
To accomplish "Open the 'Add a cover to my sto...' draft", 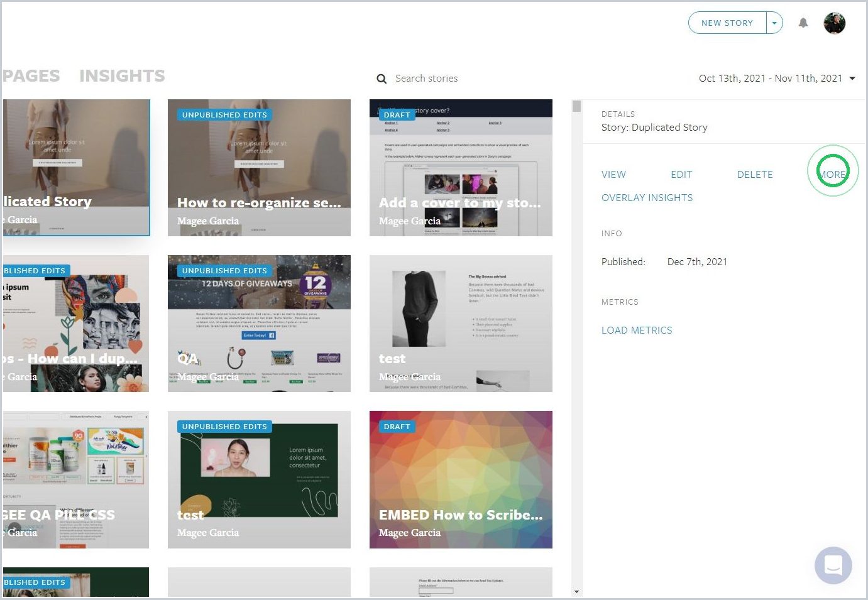I will 461,168.
